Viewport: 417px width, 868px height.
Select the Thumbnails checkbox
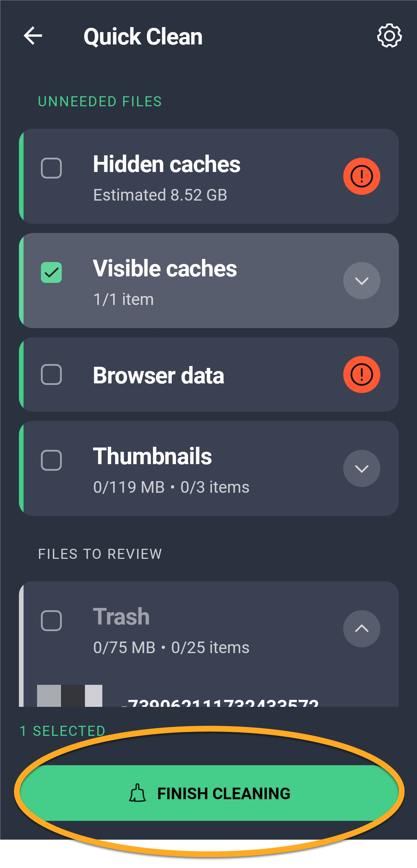click(x=51, y=460)
